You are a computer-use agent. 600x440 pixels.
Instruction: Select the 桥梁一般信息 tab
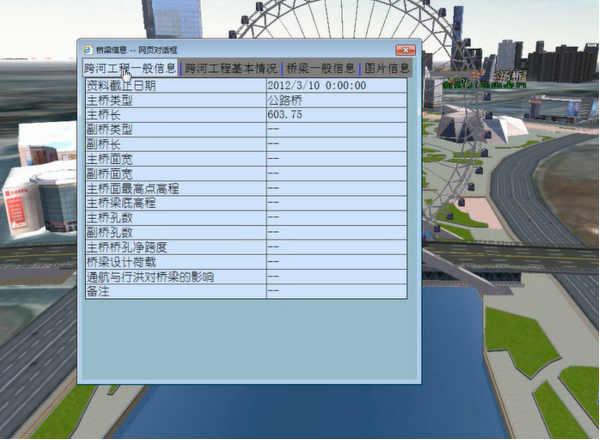pyautogui.click(x=321, y=69)
